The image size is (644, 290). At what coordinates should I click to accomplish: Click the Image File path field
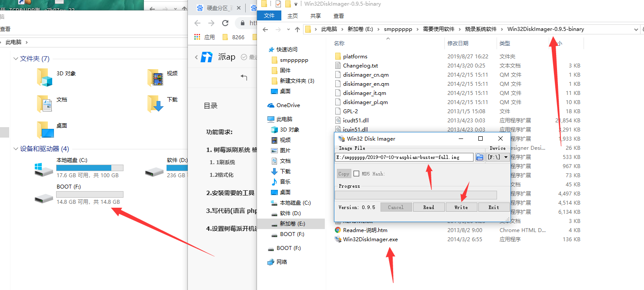tap(404, 157)
